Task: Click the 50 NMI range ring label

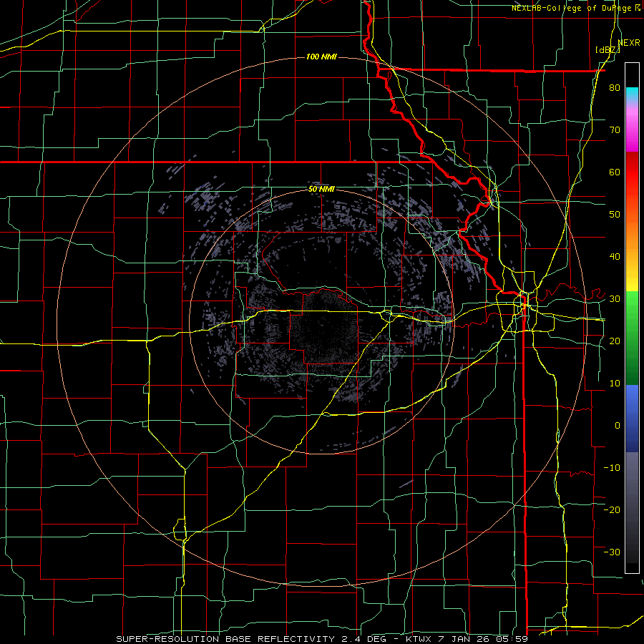Action: point(321,189)
